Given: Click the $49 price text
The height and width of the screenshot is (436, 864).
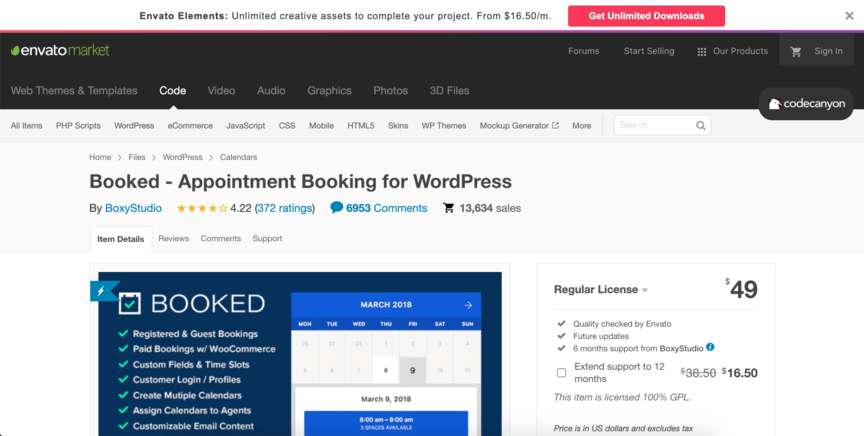Looking at the screenshot, I should pyautogui.click(x=742, y=289).
